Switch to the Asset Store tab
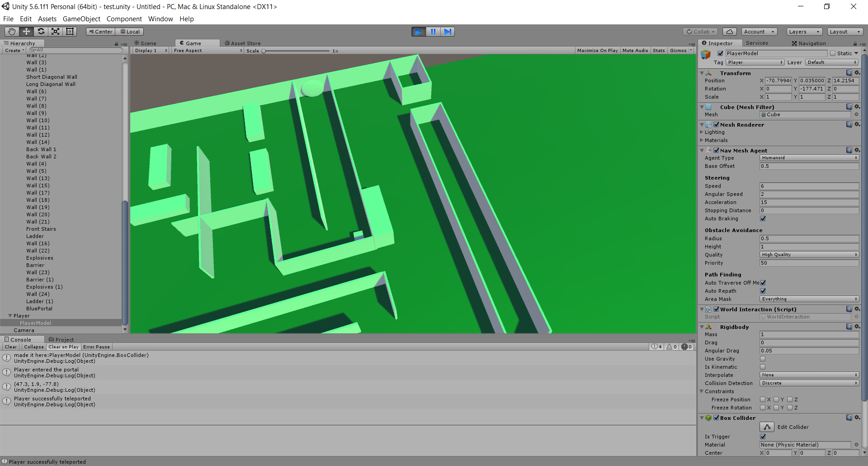Image resolution: width=868 pixels, height=466 pixels. coord(243,43)
